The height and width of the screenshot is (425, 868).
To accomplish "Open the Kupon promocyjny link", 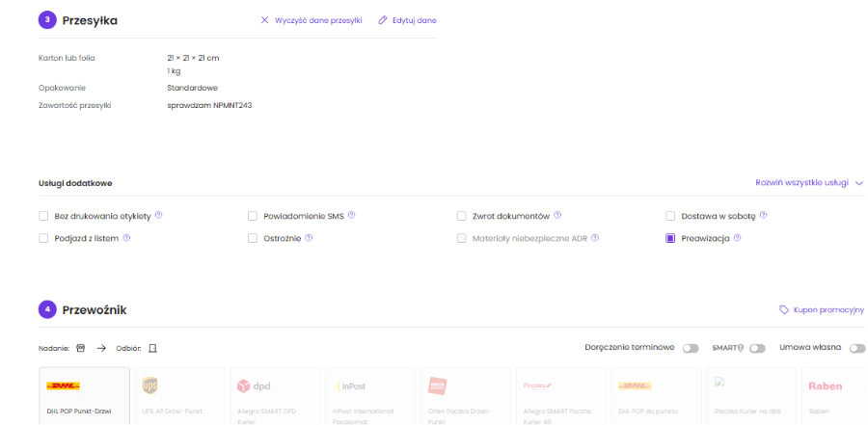I will point(822,309).
